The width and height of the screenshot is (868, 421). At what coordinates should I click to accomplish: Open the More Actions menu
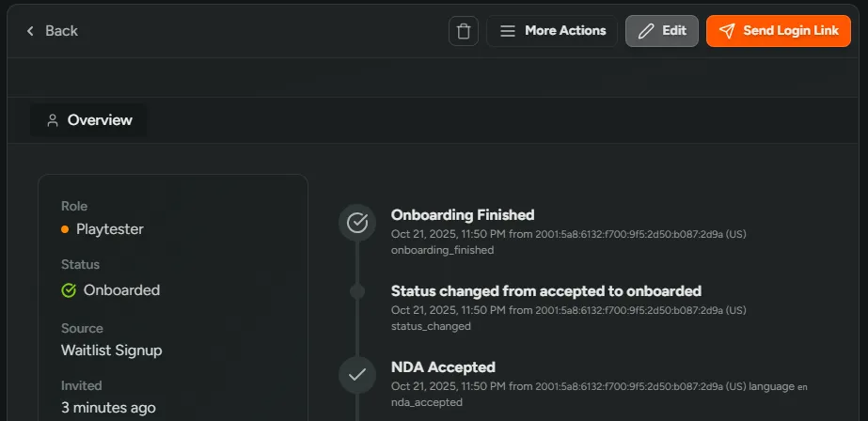coord(552,31)
